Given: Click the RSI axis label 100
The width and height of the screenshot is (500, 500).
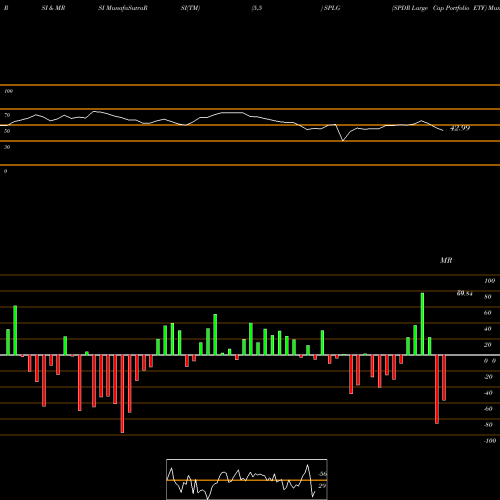Looking at the screenshot, I should 8,91.
